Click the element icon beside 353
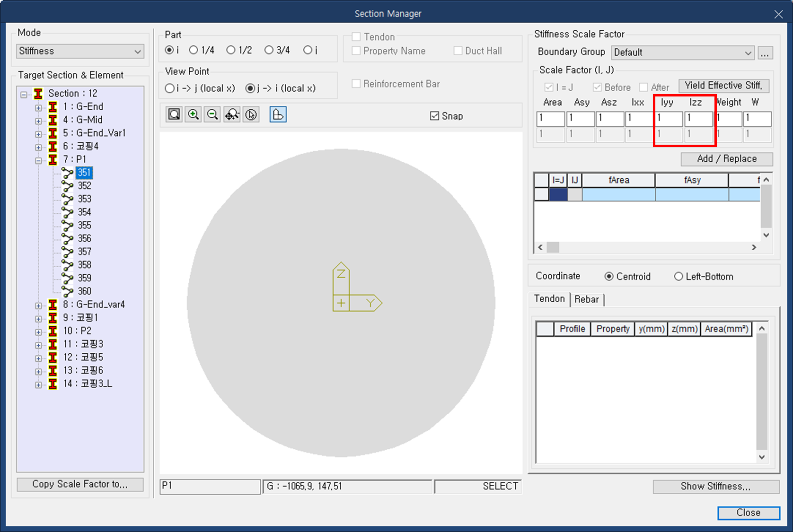Image resolution: width=793 pixels, height=532 pixels. tap(68, 200)
